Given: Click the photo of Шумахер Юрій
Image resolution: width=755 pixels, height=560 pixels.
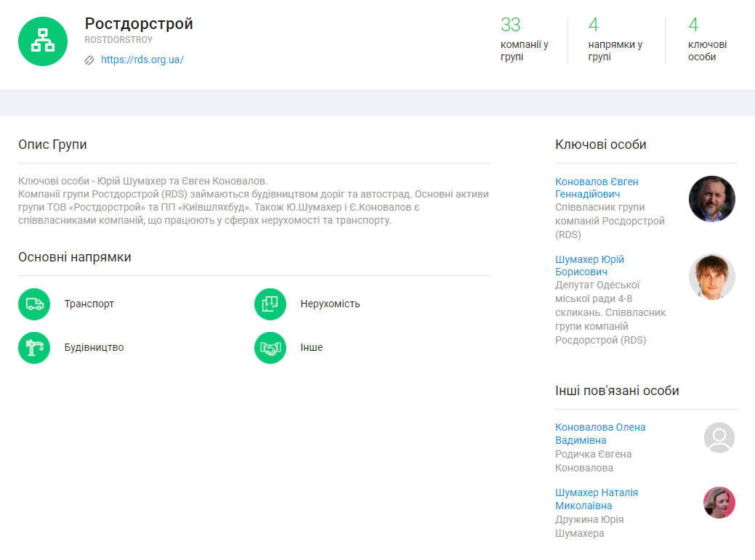Looking at the screenshot, I should click(x=711, y=277).
